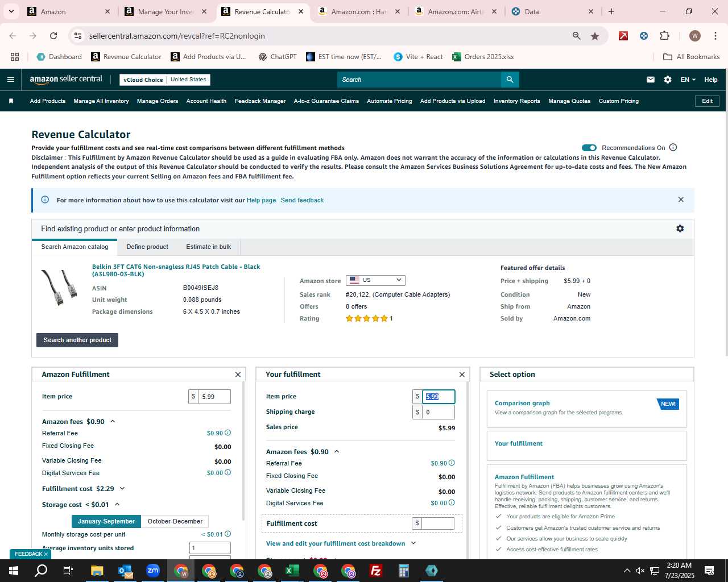This screenshot has height=582, width=728.
Task: Open the Automate Pricing menu item
Action: click(390, 101)
